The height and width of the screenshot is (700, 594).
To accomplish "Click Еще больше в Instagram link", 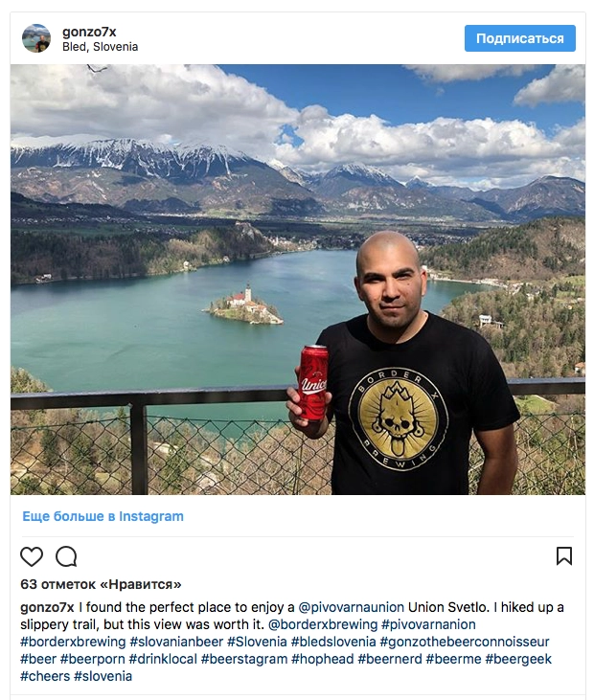I will [103, 516].
